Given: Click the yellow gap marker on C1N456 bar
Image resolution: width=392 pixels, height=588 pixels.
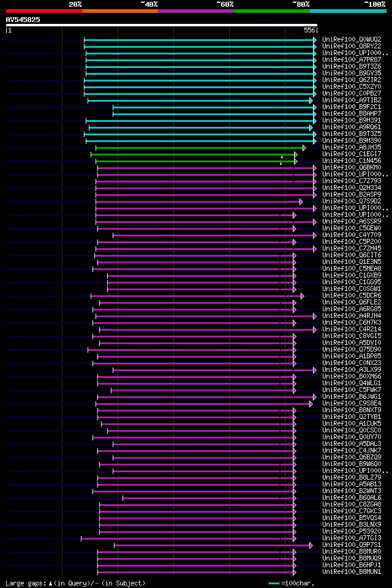Looking at the screenshot, I should click(x=281, y=163).
